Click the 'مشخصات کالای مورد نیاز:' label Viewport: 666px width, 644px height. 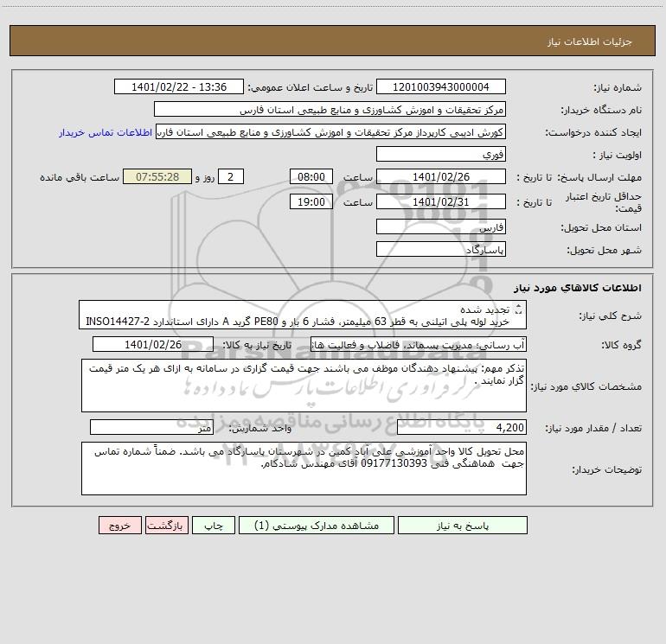[x=588, y=386]
